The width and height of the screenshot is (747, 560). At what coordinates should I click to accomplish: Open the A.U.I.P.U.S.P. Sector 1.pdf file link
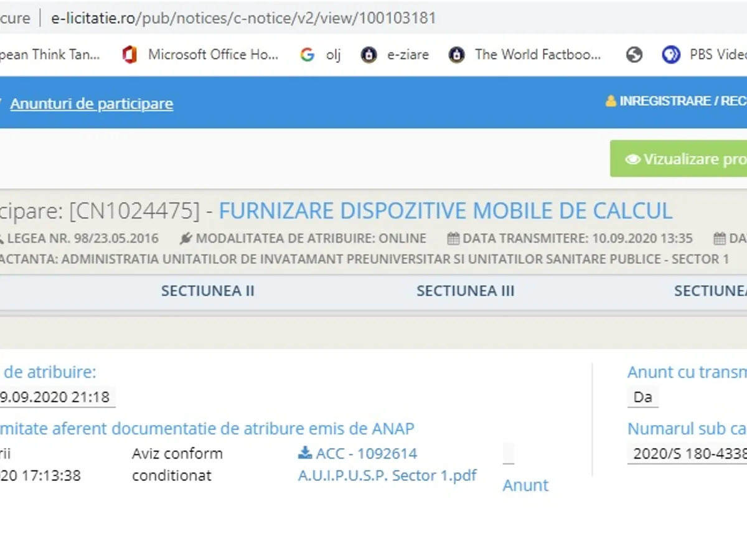(x=387, y=475)
